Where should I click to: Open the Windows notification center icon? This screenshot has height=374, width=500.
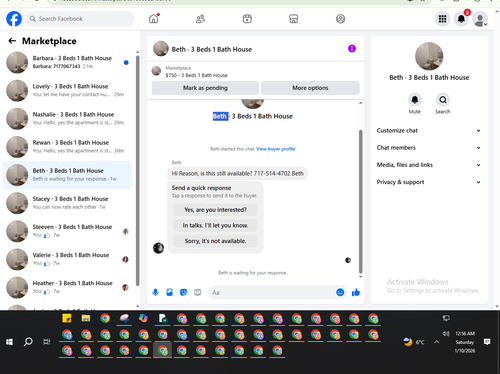pyautogui.click(x=487, y=342)
